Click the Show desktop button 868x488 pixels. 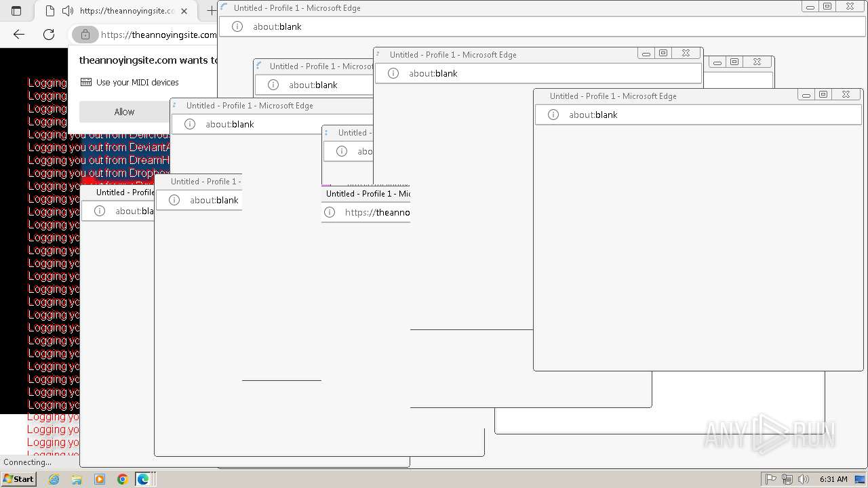pos(860,479)
